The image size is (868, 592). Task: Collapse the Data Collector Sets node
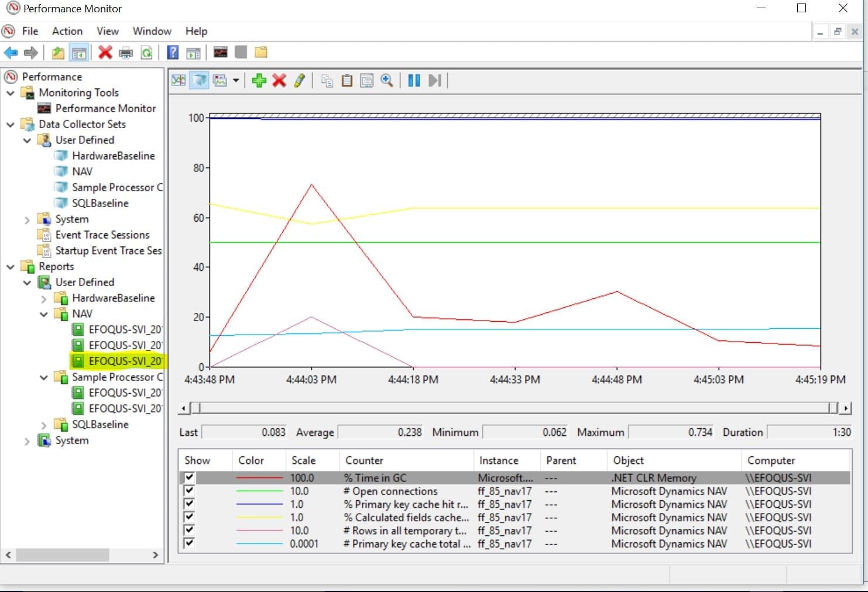11,124
